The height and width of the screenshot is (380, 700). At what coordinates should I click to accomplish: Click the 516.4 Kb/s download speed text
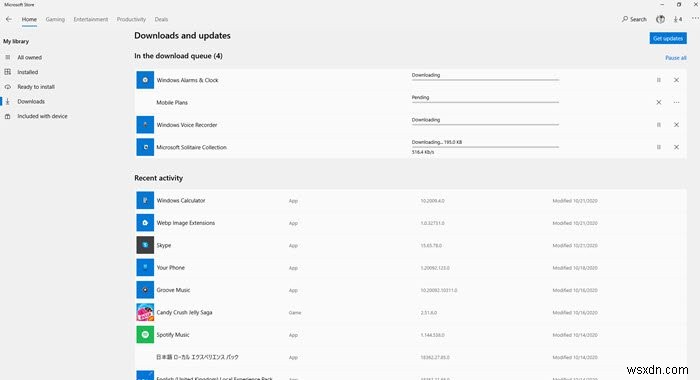pos(423,152)
